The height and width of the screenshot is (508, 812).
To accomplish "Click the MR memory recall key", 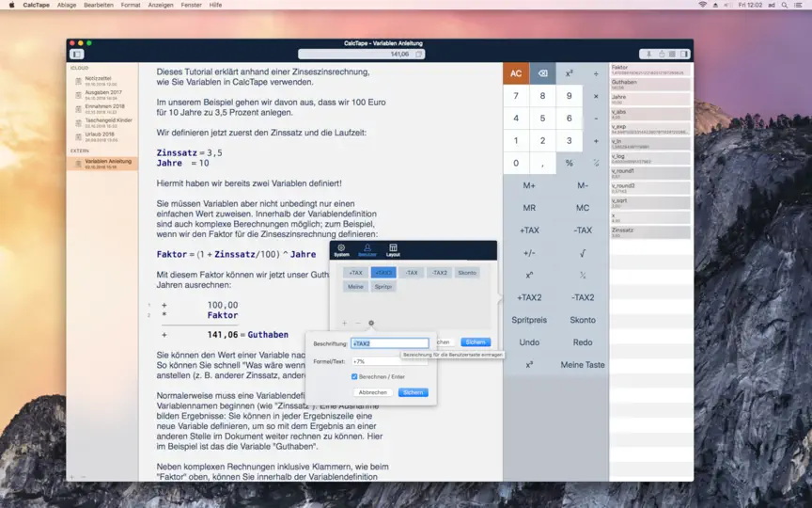I will click(529, 208).
